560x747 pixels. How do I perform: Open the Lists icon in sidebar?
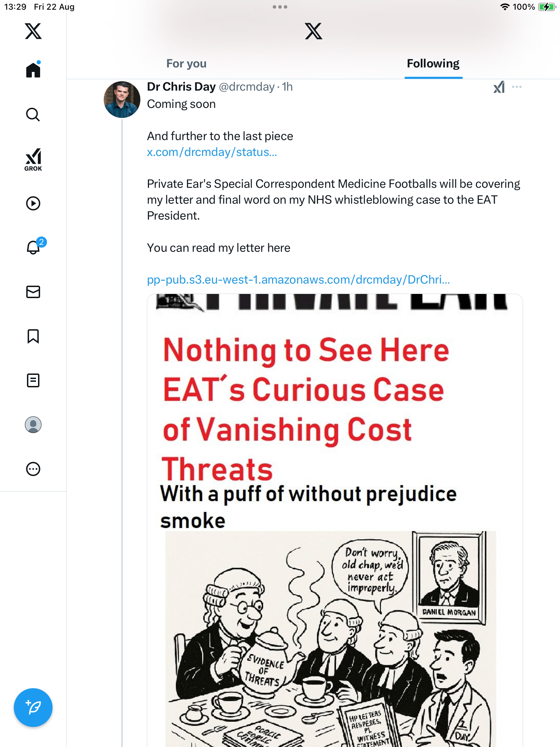(33, 380)
